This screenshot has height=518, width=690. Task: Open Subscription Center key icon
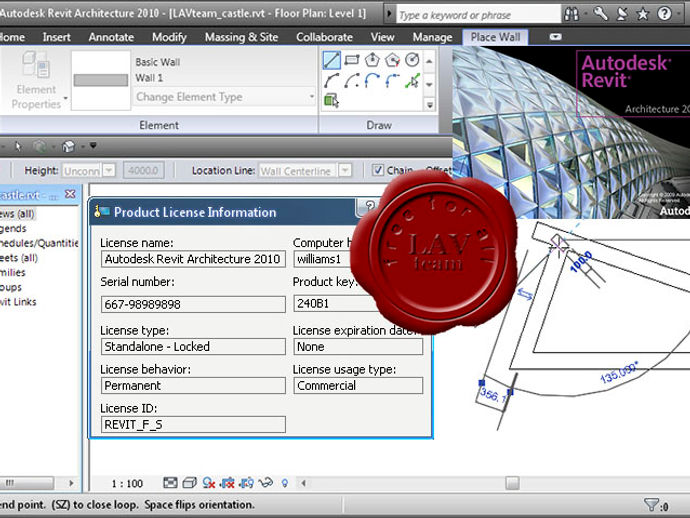600,14
